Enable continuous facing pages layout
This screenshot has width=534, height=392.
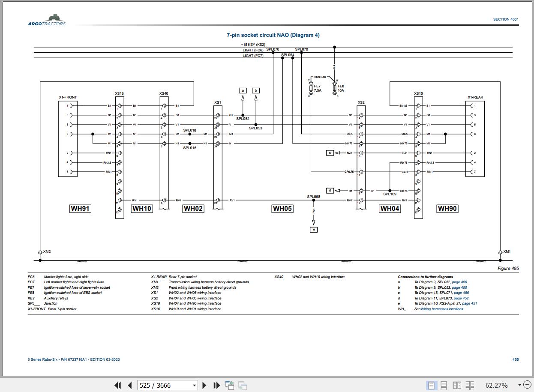(470, 385)
